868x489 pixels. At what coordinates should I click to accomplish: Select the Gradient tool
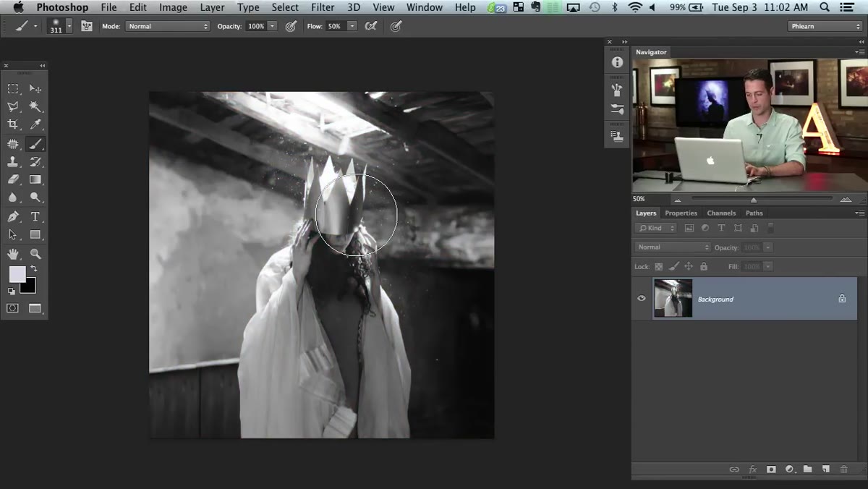(x=35, y=179)
